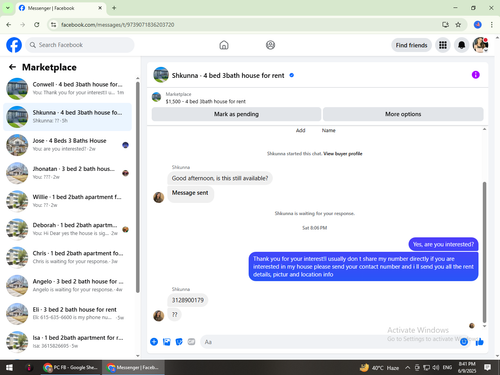Open the notifications bell
500x375 pixels.
click(461, 45)
